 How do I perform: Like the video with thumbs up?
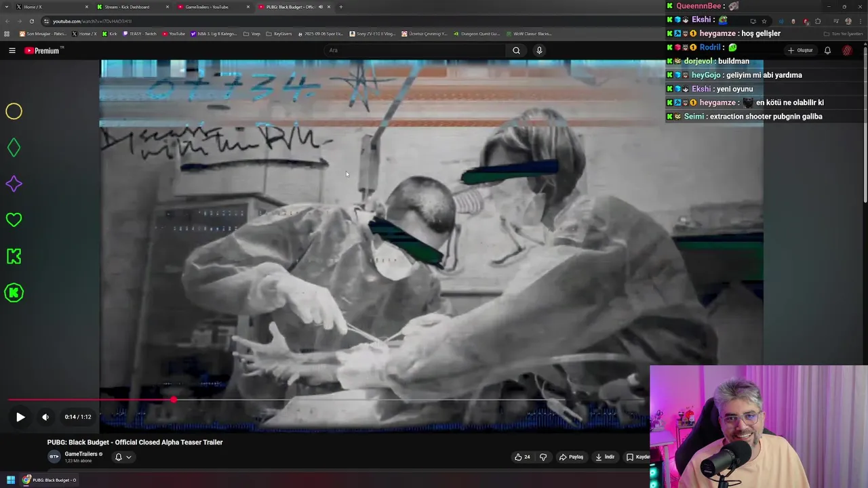tap(521, 457)
